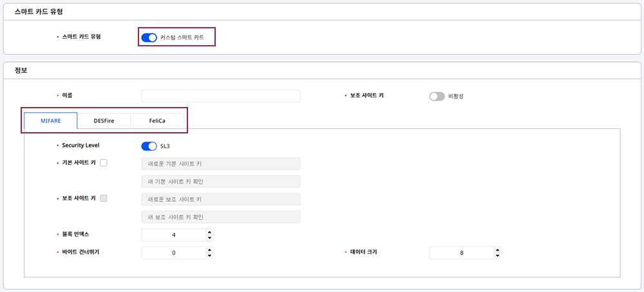
Task: Increase the 바이트 건너뛰기 value
Action: pos(210,249)
